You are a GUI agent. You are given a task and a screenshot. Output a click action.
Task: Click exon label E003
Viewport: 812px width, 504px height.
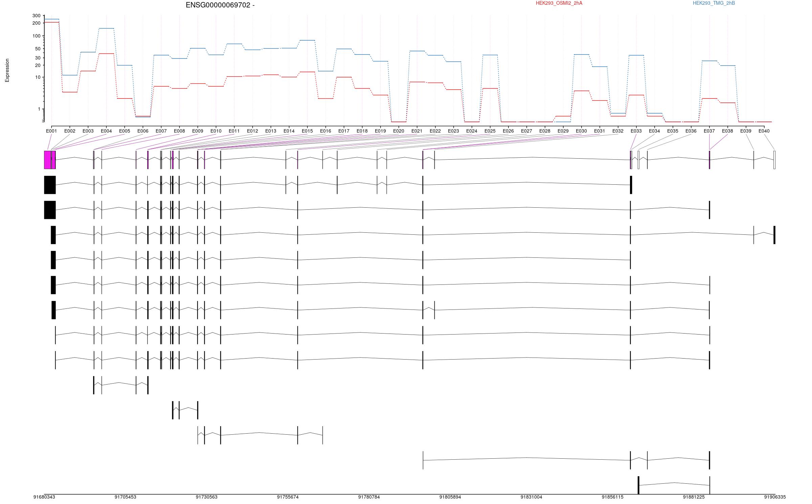(88, 131)
